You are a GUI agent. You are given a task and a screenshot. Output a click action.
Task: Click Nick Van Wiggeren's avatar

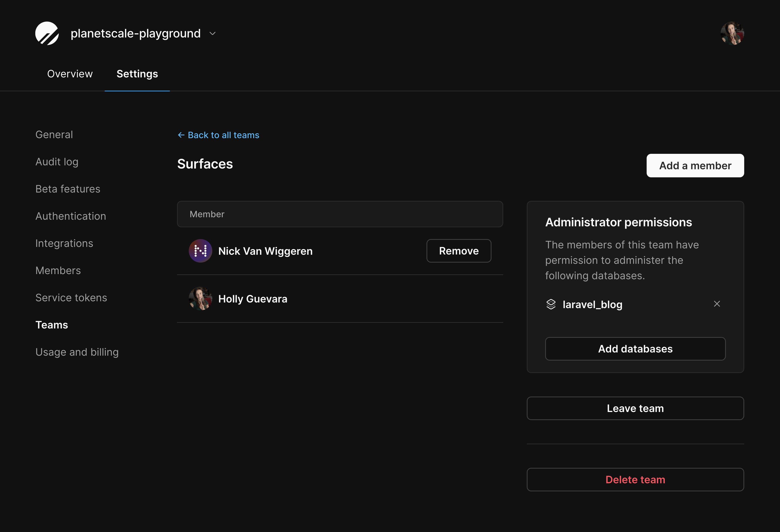(x=200, y=251)
